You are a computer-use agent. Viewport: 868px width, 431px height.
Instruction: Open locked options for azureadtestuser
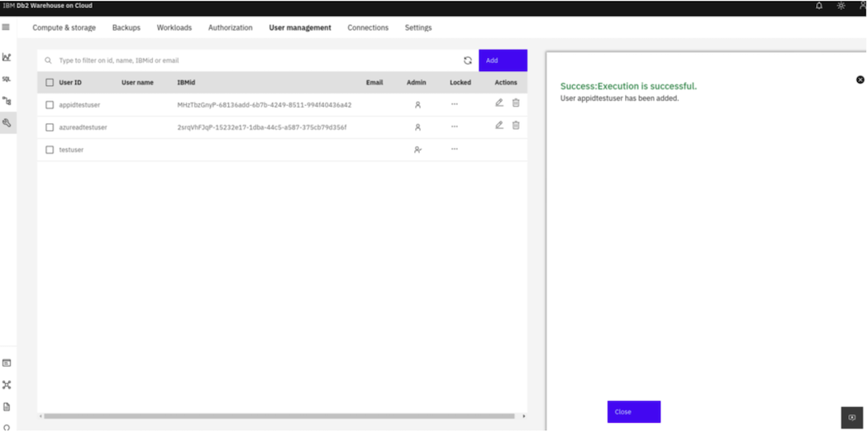coord(455,127)
